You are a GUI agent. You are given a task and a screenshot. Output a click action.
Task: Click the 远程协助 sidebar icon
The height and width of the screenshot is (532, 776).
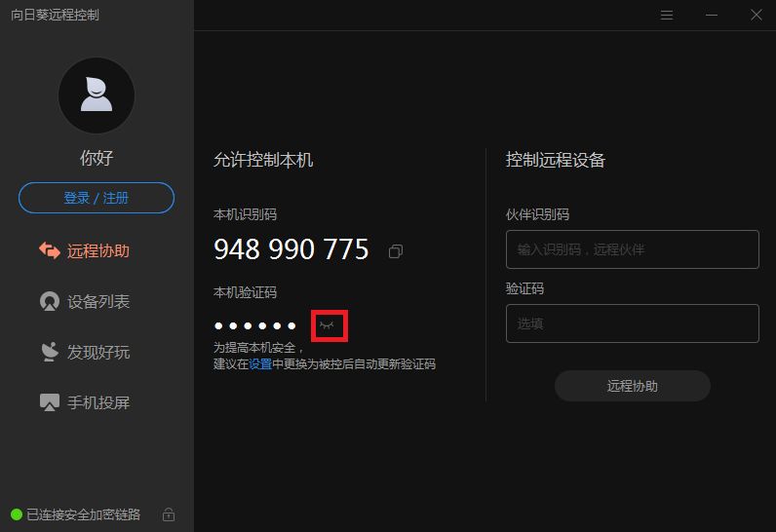pos(50,250)
